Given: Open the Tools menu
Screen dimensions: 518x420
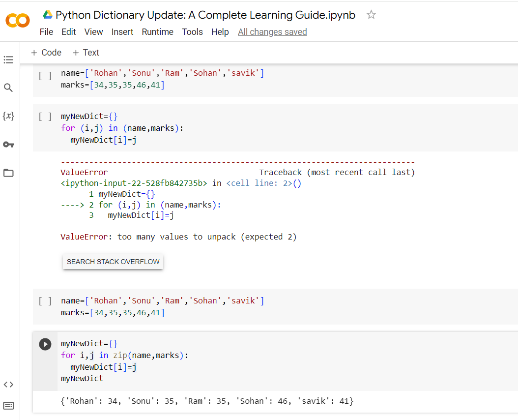Looking at the screenshot, I should tap(192, 31).
